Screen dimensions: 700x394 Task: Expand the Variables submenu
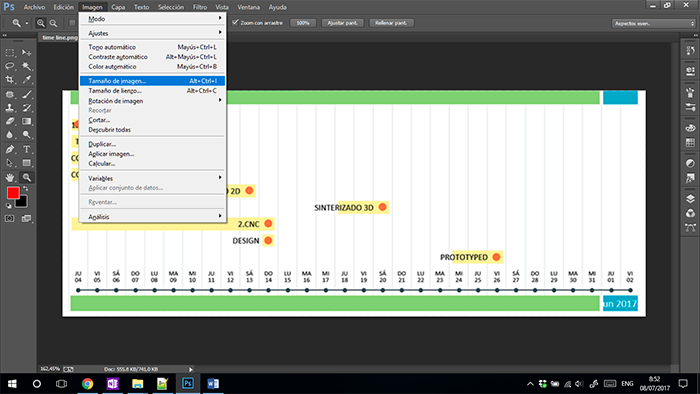click(x=152, y=178)
